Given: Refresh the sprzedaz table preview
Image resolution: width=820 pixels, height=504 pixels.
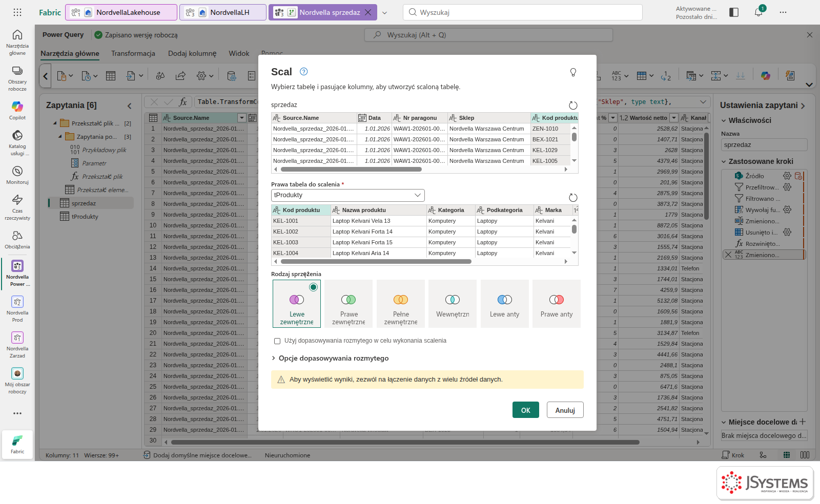Looking at the screenshot, I should coord(573,105).
